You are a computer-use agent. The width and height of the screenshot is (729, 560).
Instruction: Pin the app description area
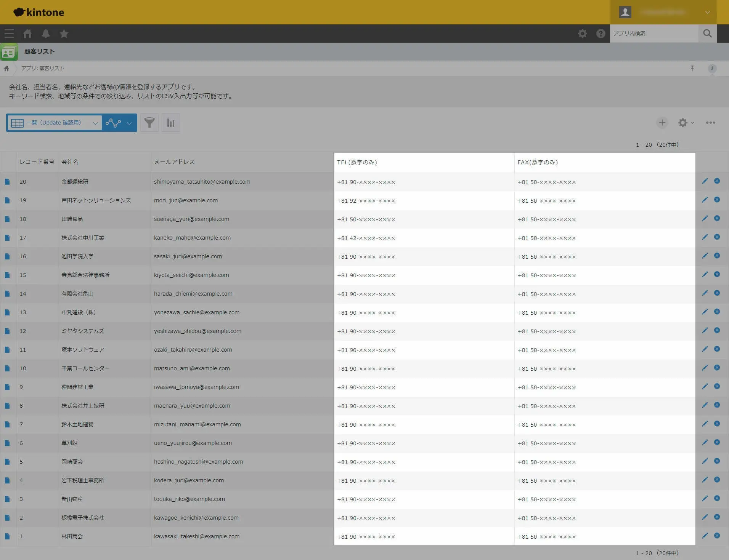692,68
